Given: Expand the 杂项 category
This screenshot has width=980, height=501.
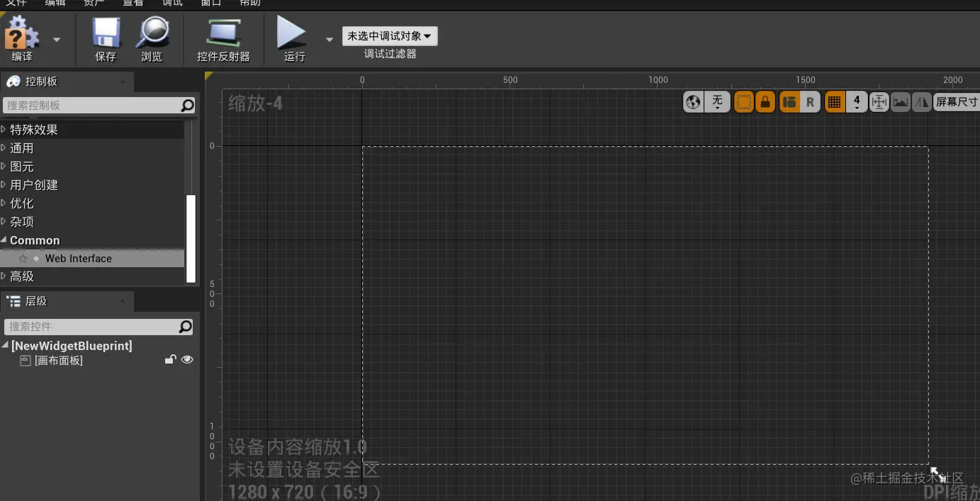Looking at the screenshot, I should (x=4, y=222).
